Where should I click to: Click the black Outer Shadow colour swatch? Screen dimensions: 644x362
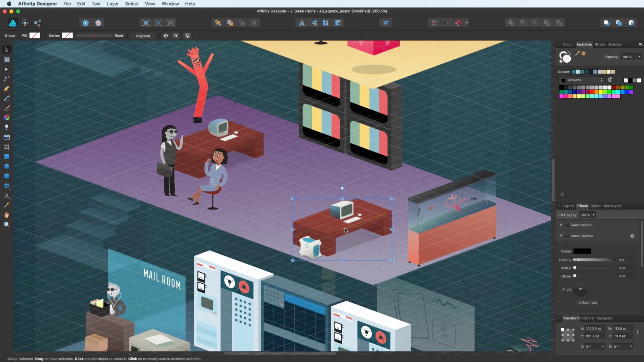point(582,251)
